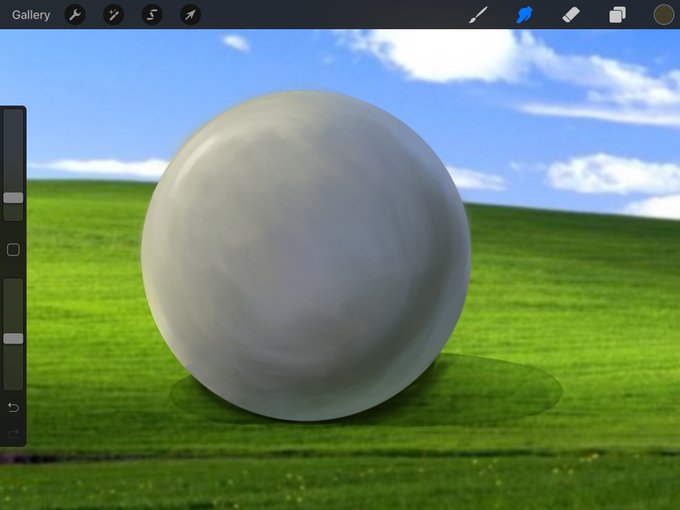This screenshot has height=510, width=680.
Task: Undo the last stroke
Action: point(13,407)
